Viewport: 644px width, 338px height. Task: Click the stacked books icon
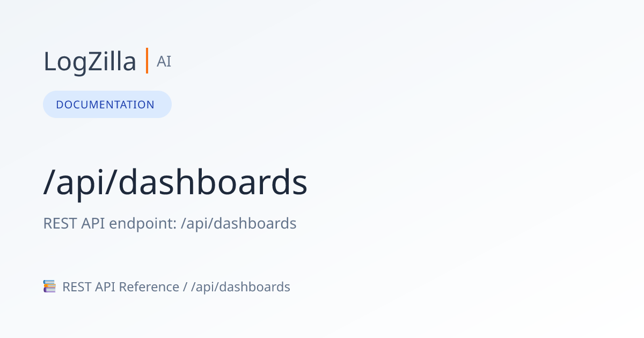pyautogui.click(x=49, y=286)
